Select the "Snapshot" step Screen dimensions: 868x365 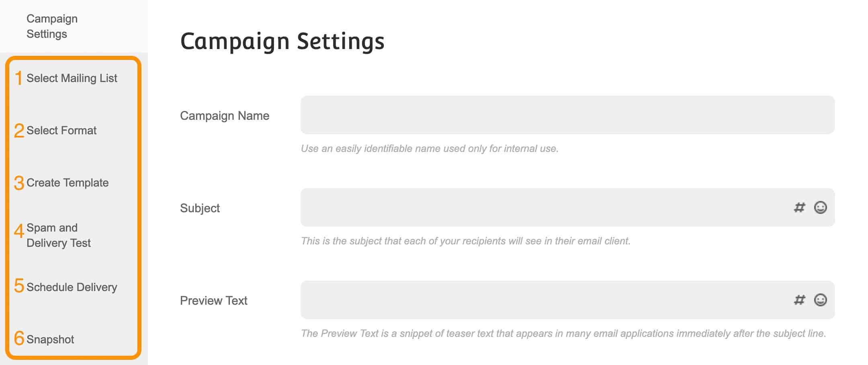point(50,340)
